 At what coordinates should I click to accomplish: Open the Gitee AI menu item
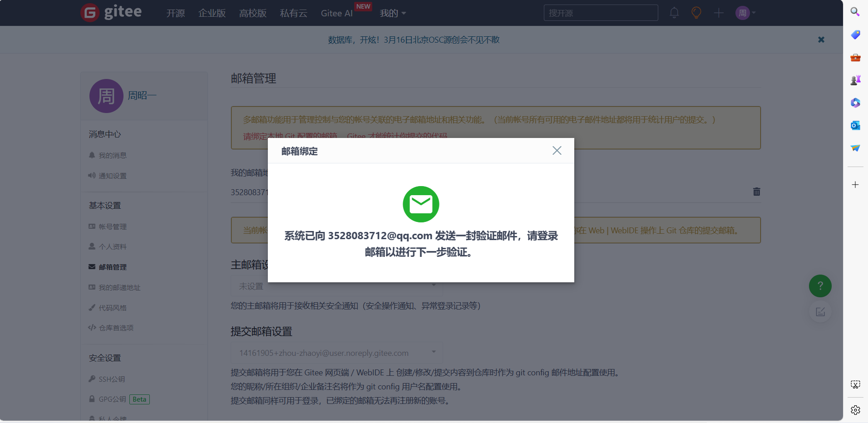[x=336, y=13]
